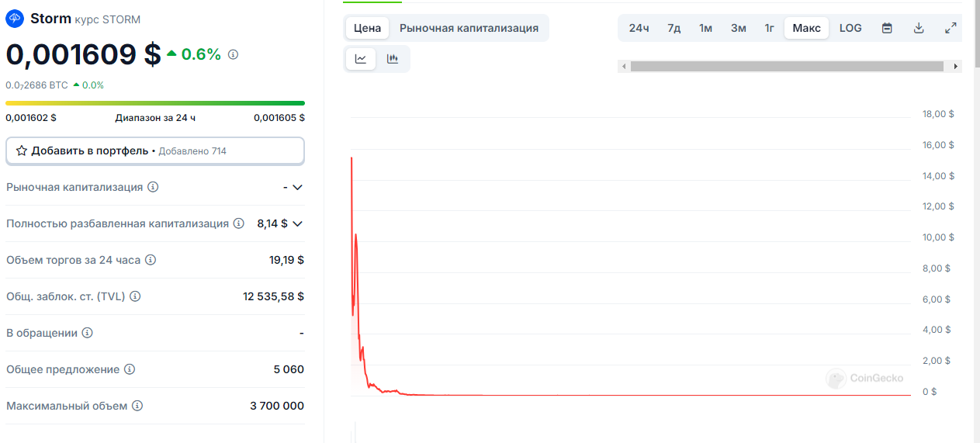The image size is (980, 443).
Task: Expand the 8,14 $ diluted valuation chevron
Action: (296, 223)
